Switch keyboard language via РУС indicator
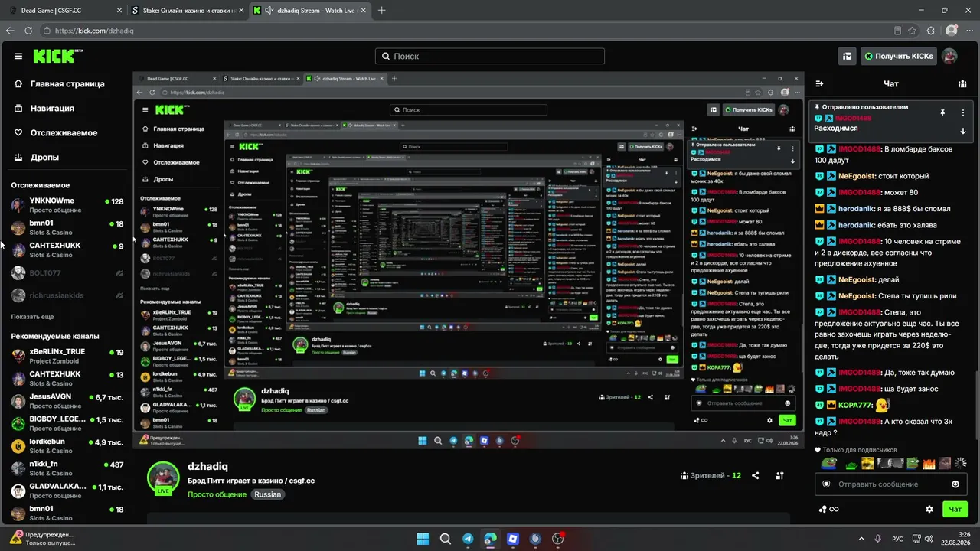The height and width of the screenshot is (551, 980). pos(898,539)
